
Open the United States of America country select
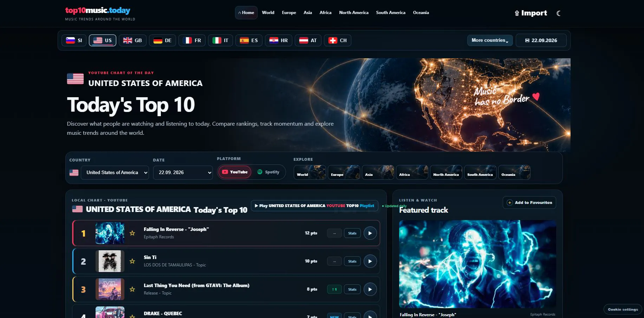click(115, 173)
